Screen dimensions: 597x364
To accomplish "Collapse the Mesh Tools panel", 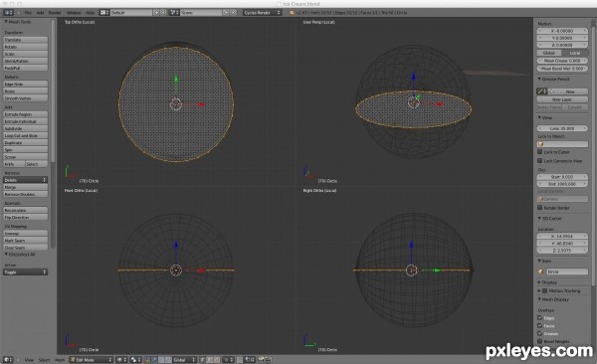I will pos(7,22).
